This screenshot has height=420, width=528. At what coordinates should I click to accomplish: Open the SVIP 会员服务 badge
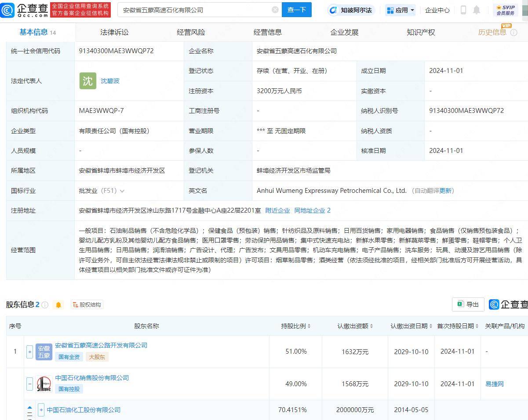tap(506, 10)
